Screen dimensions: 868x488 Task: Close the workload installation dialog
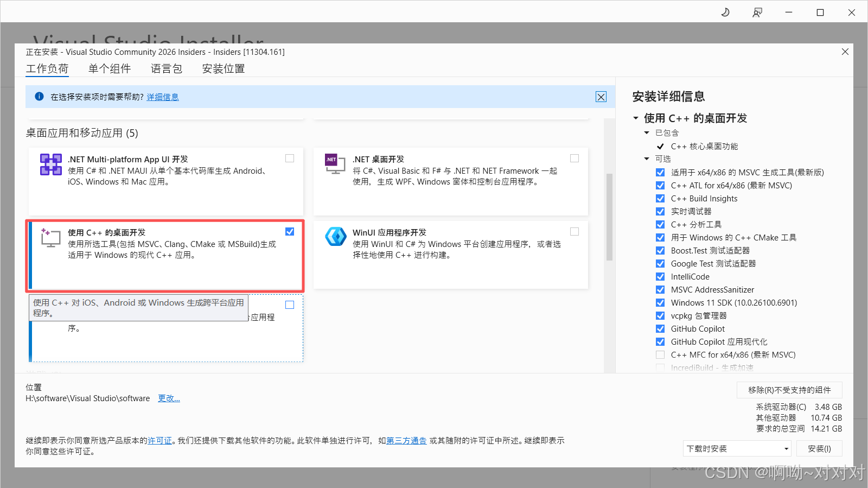click(x=845, y=52)
